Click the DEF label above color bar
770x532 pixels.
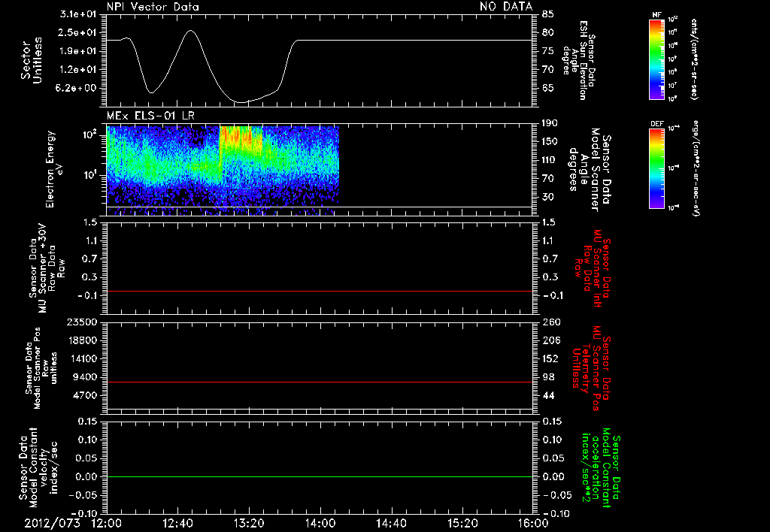[x=657, y=124]
